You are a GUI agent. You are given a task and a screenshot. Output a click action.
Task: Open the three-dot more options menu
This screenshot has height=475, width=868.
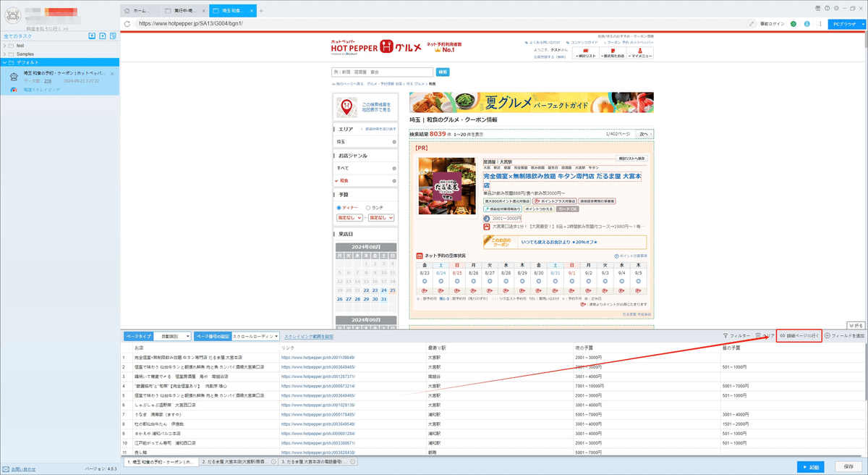[x=820, y=24]
